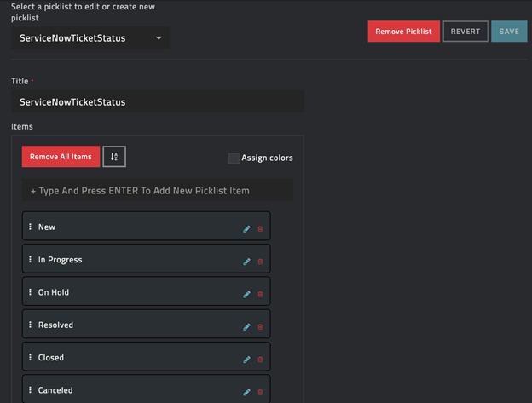Delete the In Progress picklist item

tap(260, 262)
